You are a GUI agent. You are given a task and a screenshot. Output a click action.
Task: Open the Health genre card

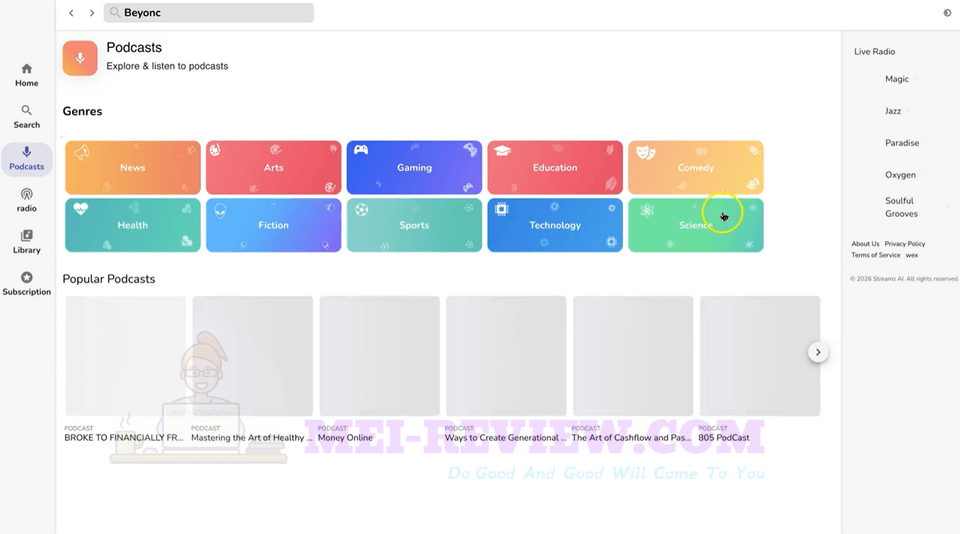[x=133, y=225]
